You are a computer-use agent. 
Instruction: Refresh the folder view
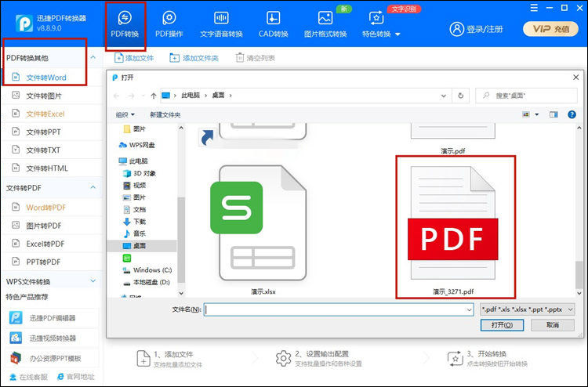(x=461, y=96)
